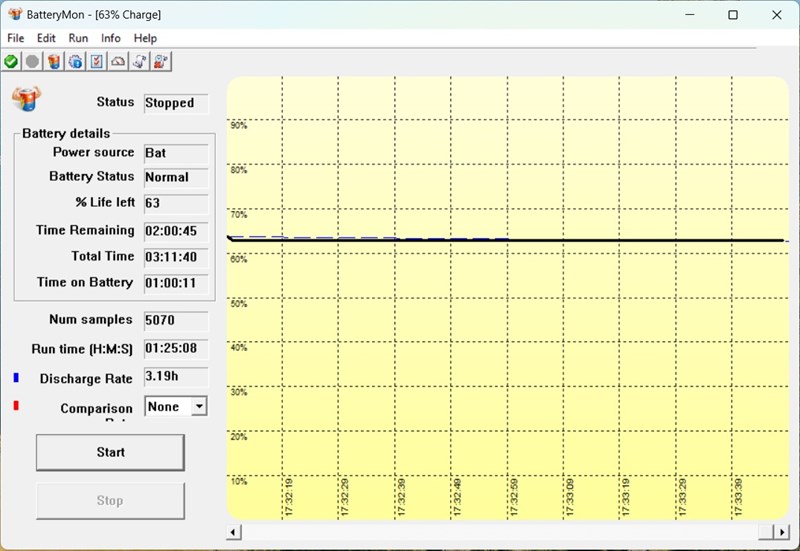Click the Stop button
The width and height of the screenshot is (800, 551).
[x=110, y=501]
